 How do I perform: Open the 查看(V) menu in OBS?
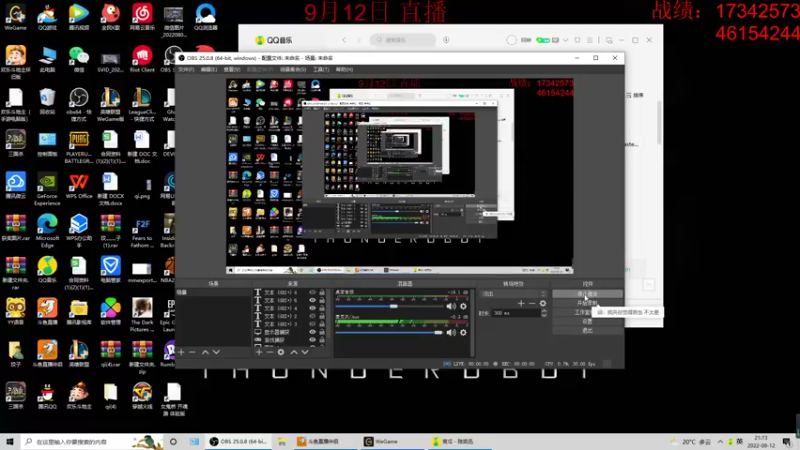pyautogui.click(x=232, y=69)
